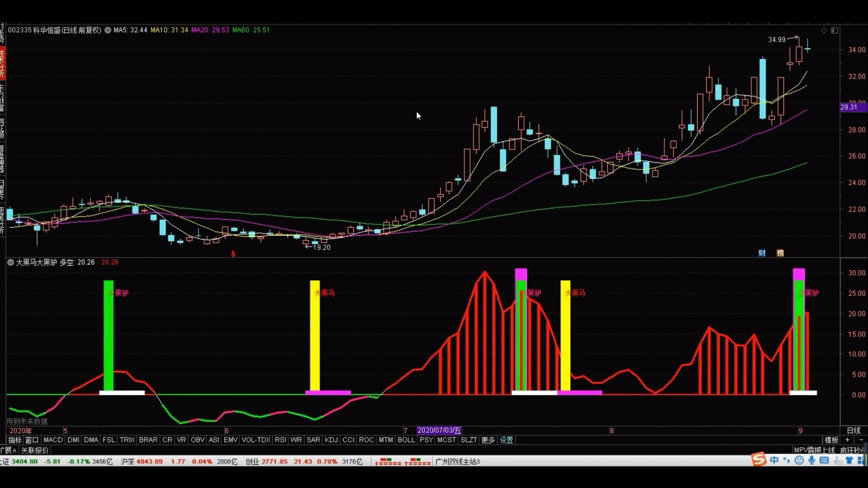Switch indicator to DMA
Image resolution: width=868 pixels, height=488 pixels.
(91, 440)
